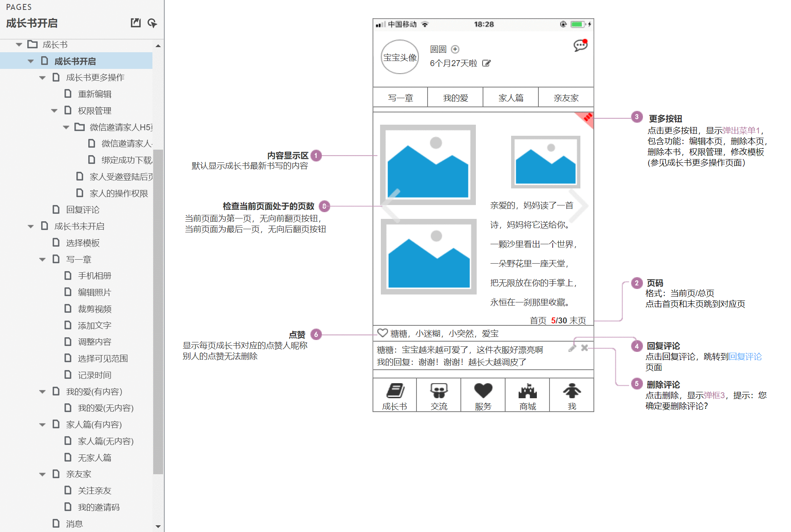Collapse 成长书更多操作 tree node

pos(42,78)
